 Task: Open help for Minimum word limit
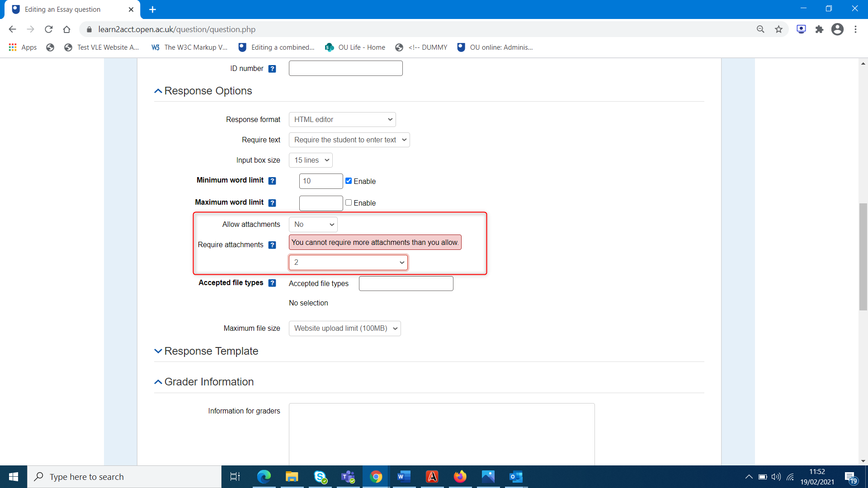tap(272, 181)
